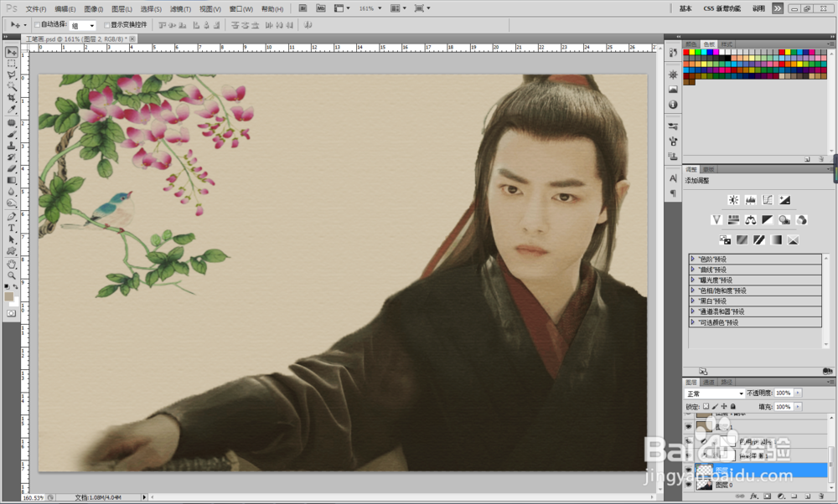This screenshot has height=504, width=838.
Task: Expand the "黑白"预设 presets
Action: (x=693, y=301)
